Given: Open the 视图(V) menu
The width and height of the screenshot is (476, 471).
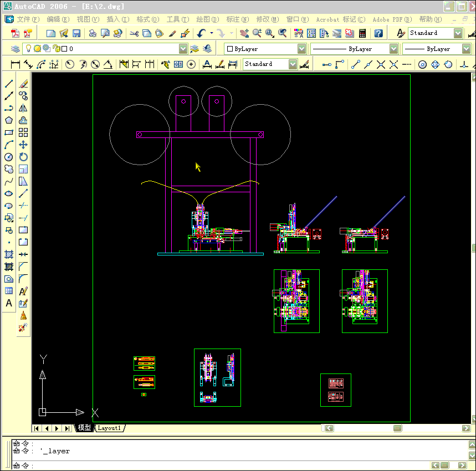Looking at the screenshot, I should 88,19.
